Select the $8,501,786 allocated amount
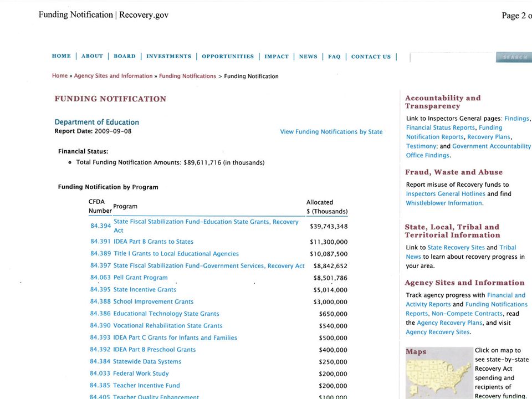This screenshot has height=399, width=532. [330, 278]
